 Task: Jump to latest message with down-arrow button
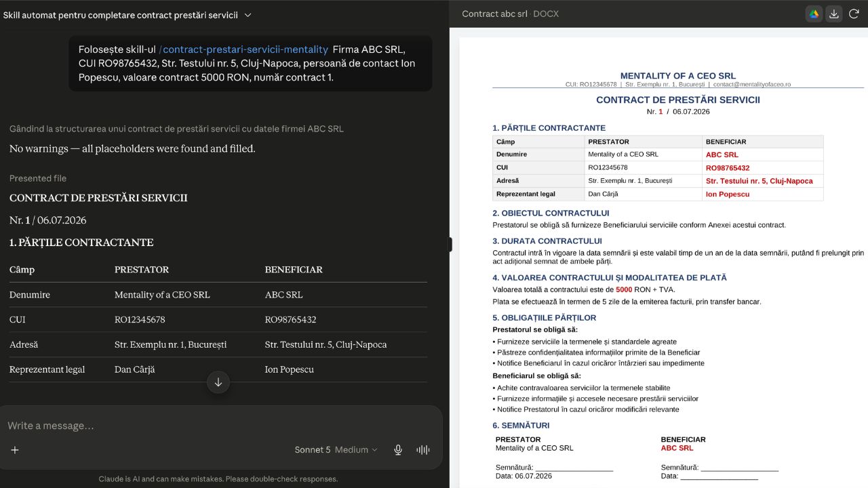tap(218, 382)
